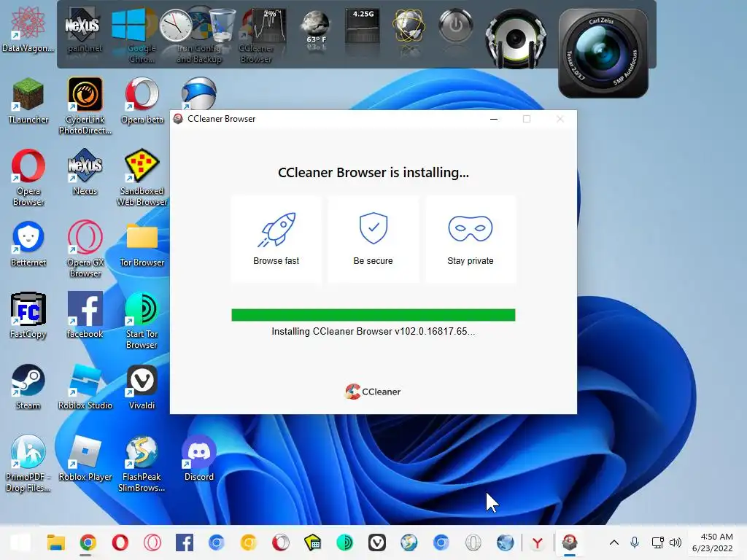Click the green installation progress bar
Viewport: 747px width, 560px height.
point(373,315)
